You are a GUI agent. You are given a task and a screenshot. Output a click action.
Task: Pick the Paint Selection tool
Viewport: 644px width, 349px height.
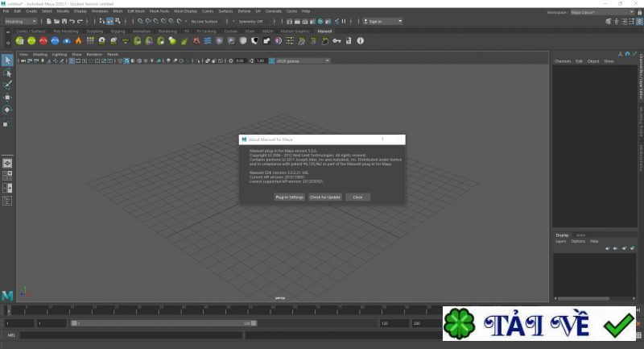pos(7,85)
